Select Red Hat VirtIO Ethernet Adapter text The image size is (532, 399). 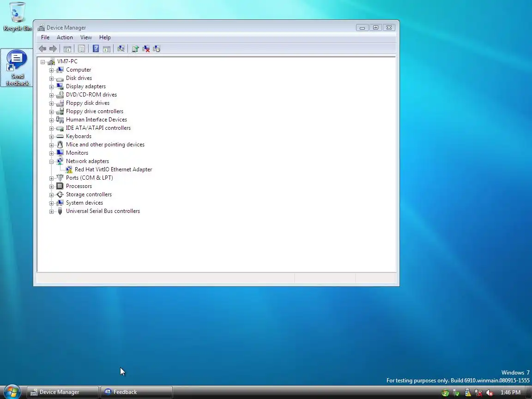pyautogui.click(x=113, y=169)
